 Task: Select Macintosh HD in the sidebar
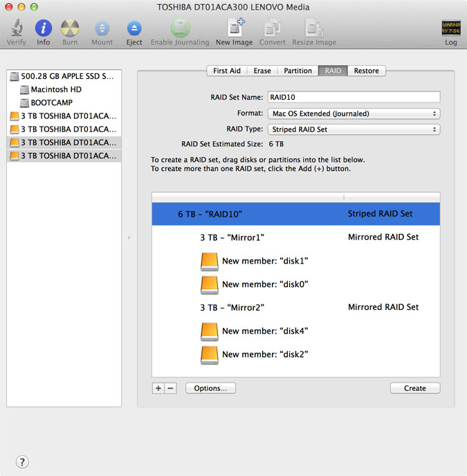(57, 89)
